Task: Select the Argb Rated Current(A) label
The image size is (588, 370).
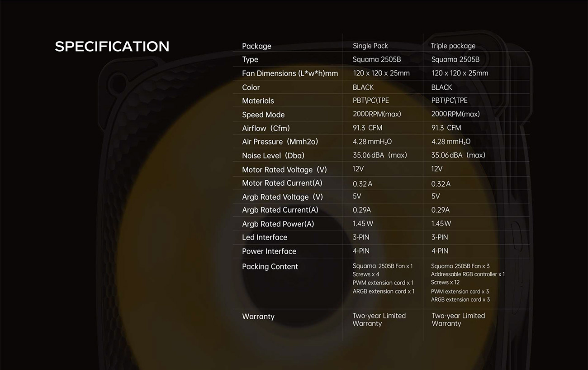Action: [280, 210]
